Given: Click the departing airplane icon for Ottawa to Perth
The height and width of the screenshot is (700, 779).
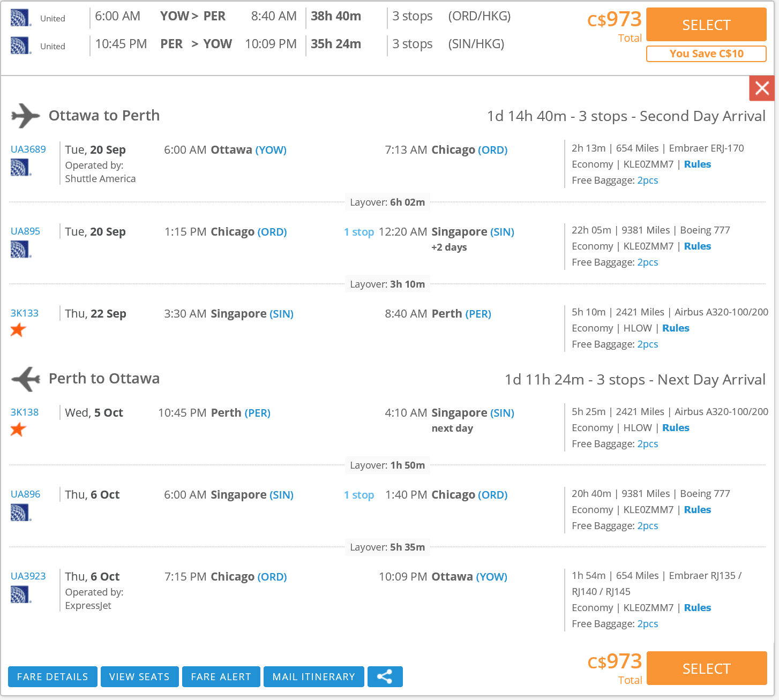Looking at the screenshot, I should click(x=25, y=116).
